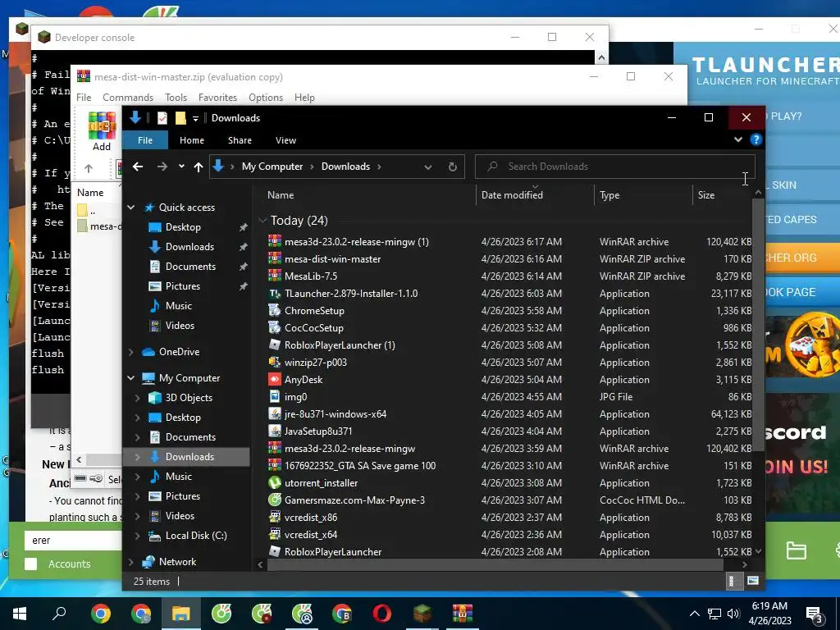
Task: Toggle the Accounts checkbox in TLauncher
Action: pyautogui.click(x=31, y=564)
